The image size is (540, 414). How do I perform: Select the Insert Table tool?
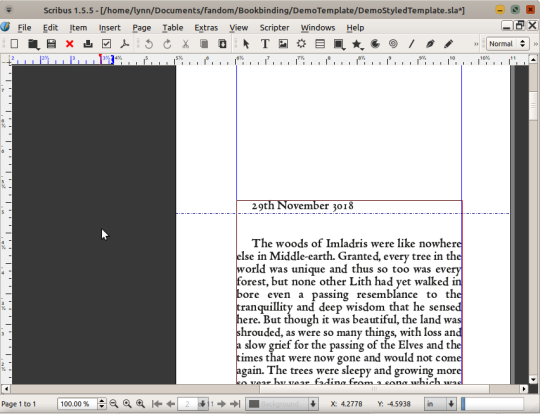click(x=320, y=44)
